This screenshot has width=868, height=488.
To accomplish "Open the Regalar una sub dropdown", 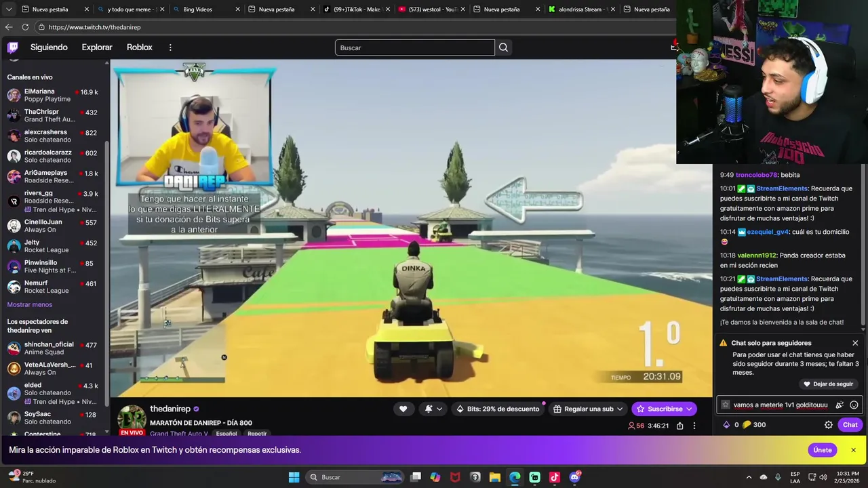I will tap(589, 409).
